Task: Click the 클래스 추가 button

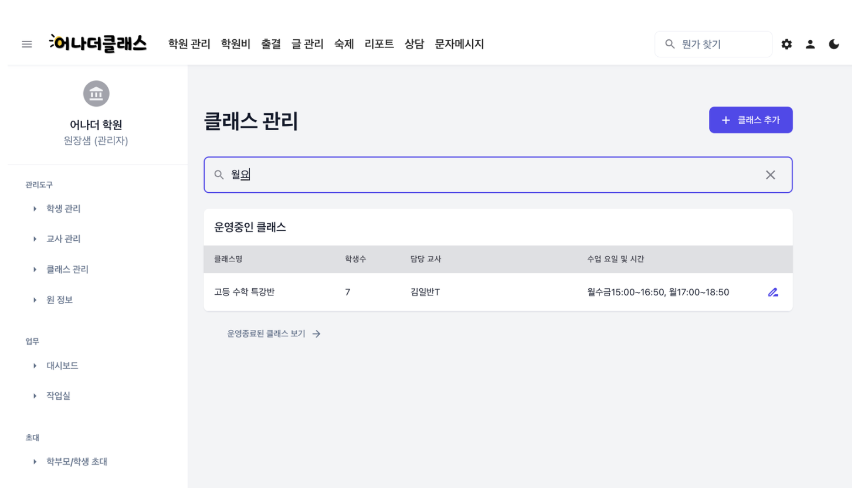Action: (751, 120)
